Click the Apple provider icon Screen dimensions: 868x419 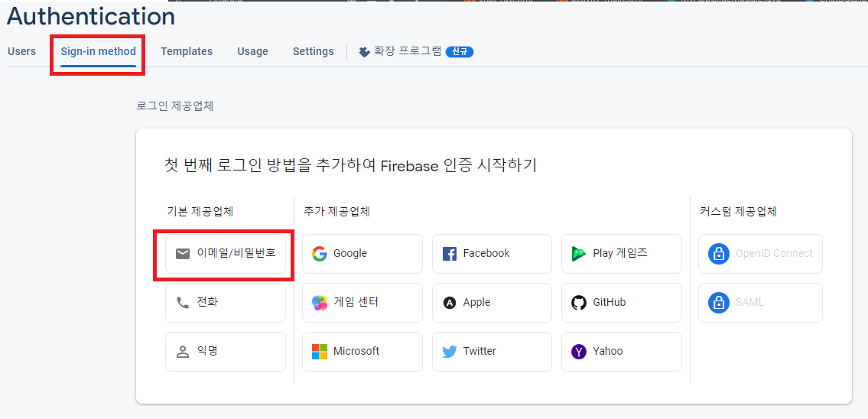pos(450,303)
